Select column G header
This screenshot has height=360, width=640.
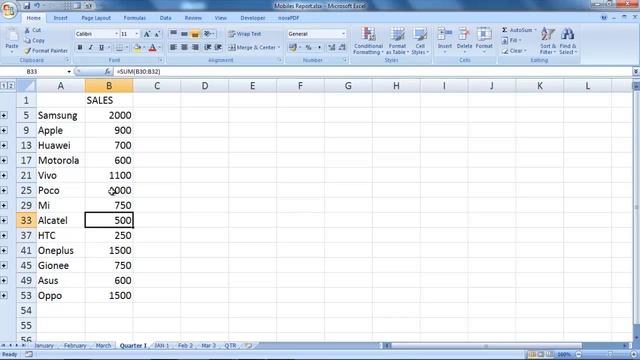click(x=348, y=86)
